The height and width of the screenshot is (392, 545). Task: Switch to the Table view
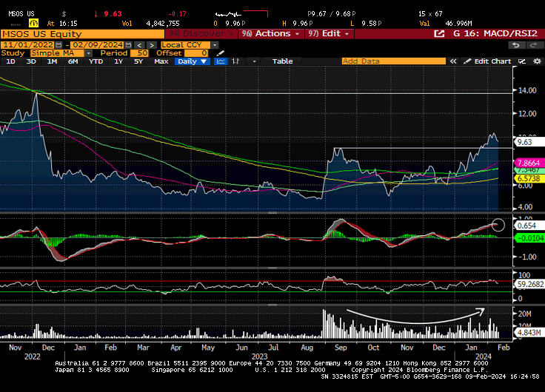[282, 61]
